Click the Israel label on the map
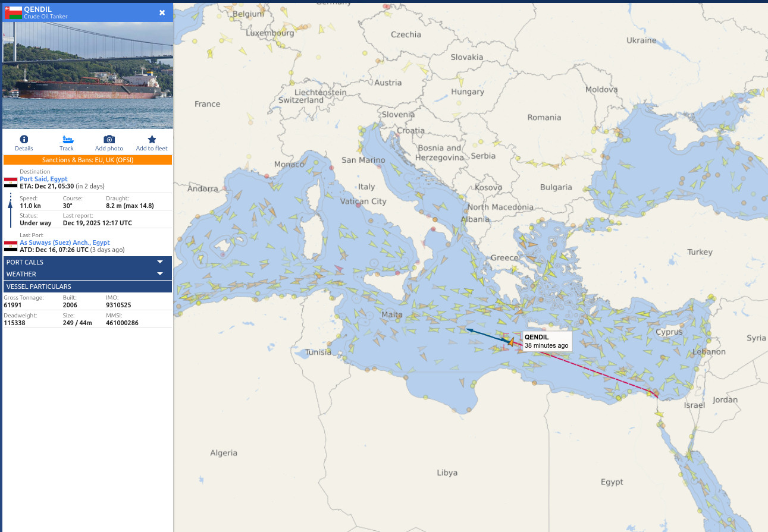The width and height of the screenshot is (768, 532). (694, 405)
